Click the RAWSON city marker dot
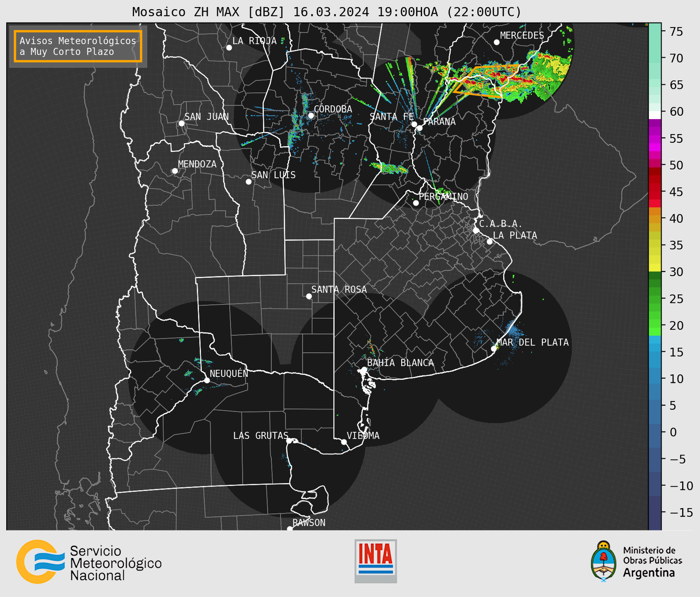This screenshot has height=597, width=700. coord(290,529)
